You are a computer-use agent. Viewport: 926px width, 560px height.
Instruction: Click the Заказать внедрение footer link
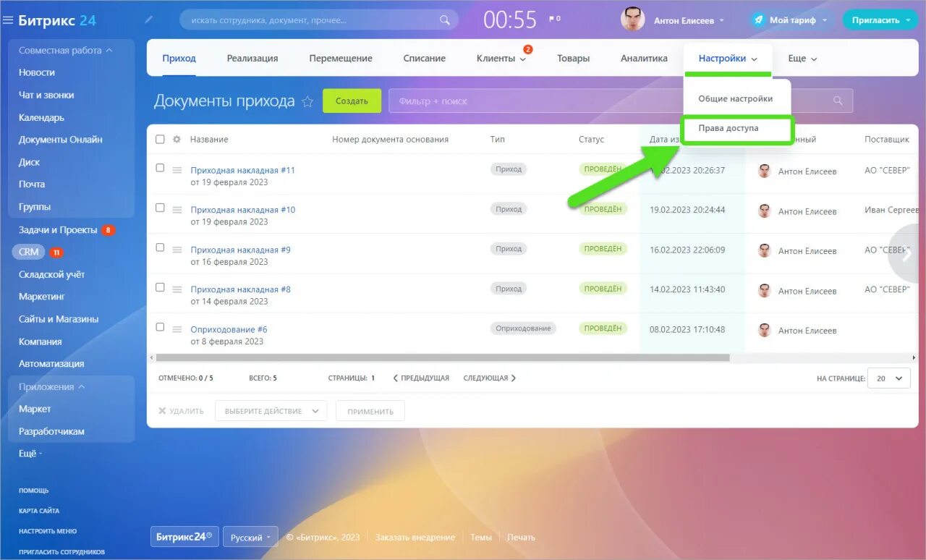click(x=415, y=538)
